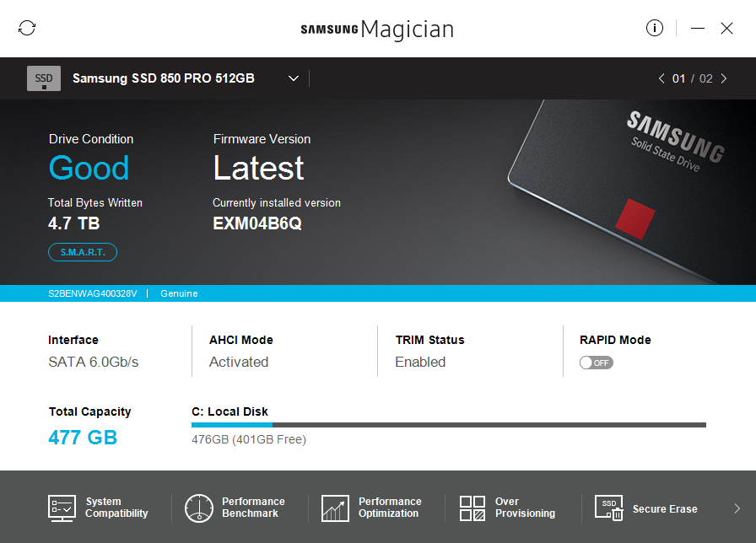Click the System Compatibility monitor icon

point(62,508)
